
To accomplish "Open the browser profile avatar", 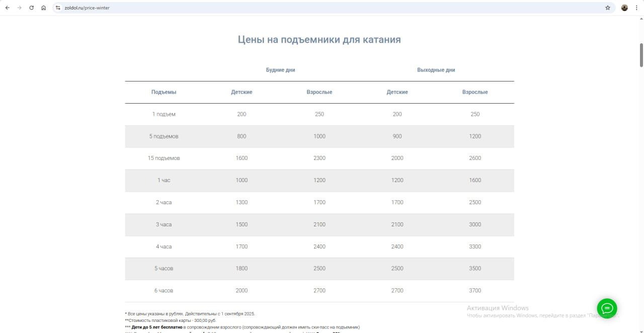I will 624,8.
